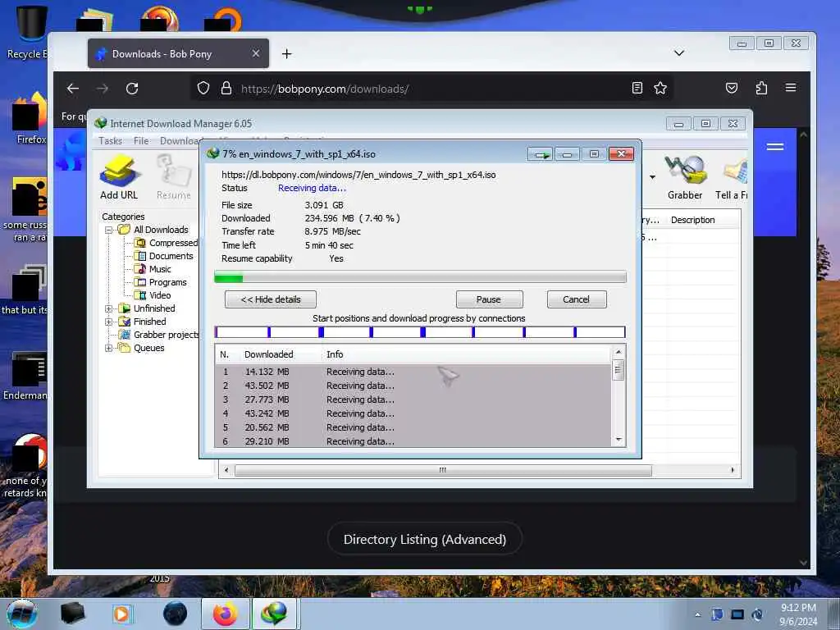Open the Downloads menu in IDM
The image size is (840, 630).
[x=180, y=141]
